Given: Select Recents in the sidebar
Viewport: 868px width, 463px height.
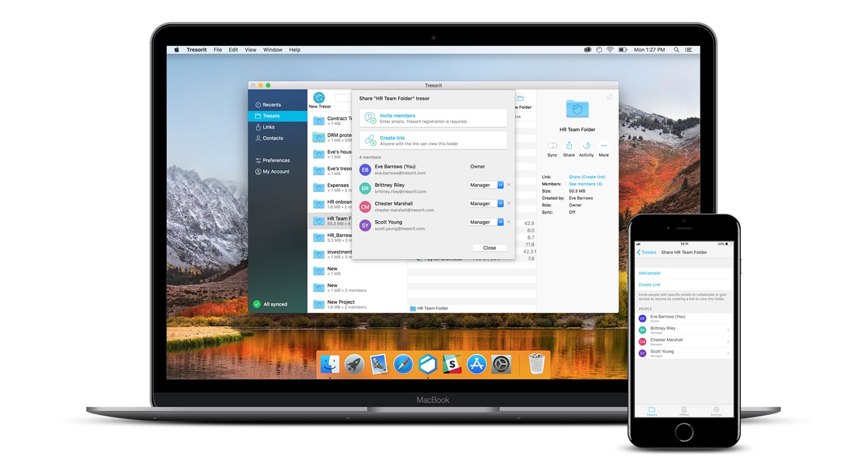Looking at the screenshot, I should (x=278, y=105).
